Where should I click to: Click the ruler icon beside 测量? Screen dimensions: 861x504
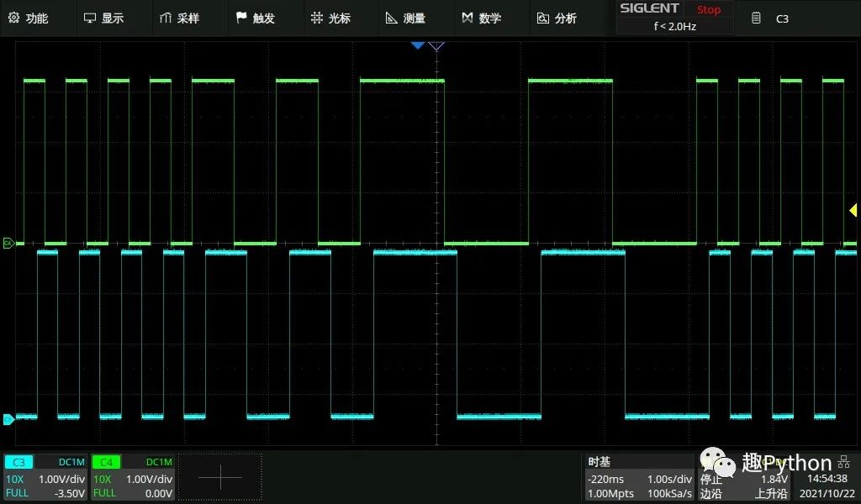[x=391, y=18]
